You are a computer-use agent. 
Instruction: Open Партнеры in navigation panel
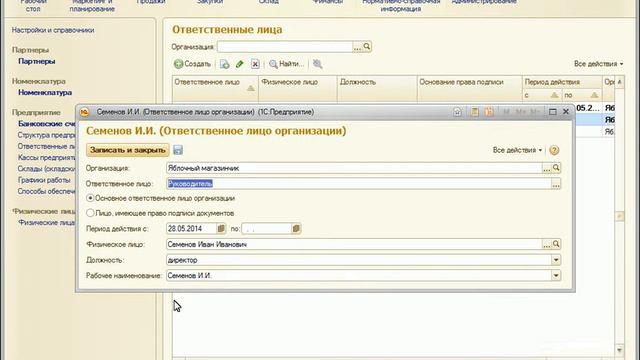[x=36, y=61]
